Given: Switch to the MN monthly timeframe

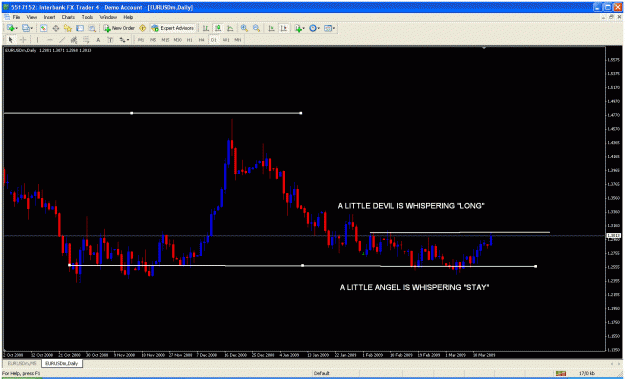Looking at the screenshot, I should pos(238,40).
